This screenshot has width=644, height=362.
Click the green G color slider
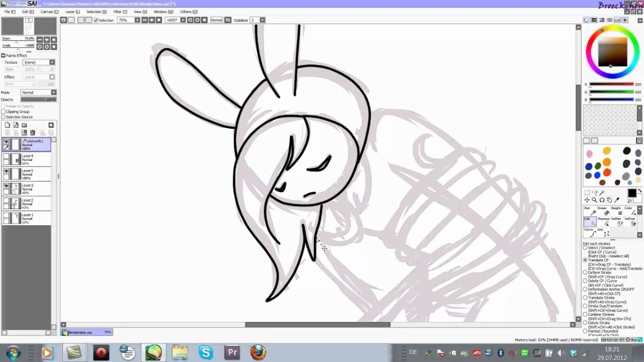[x=612, y=92]
